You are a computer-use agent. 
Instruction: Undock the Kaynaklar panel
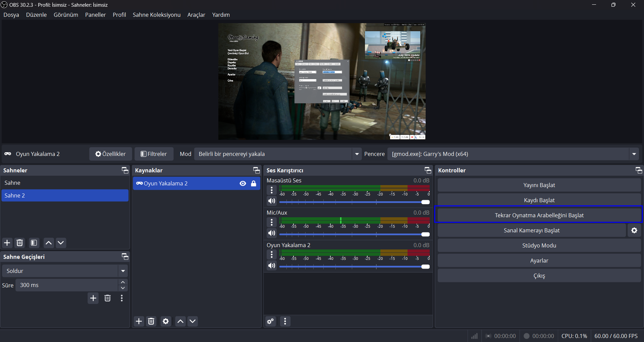pos(256,170)
